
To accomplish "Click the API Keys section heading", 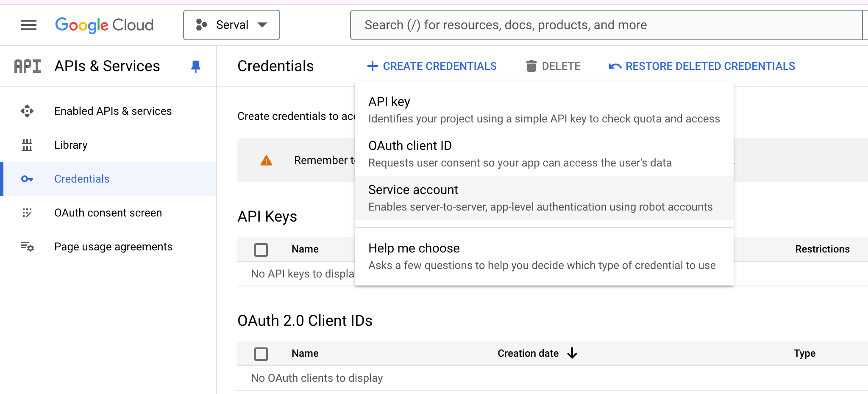I will 267,216.
